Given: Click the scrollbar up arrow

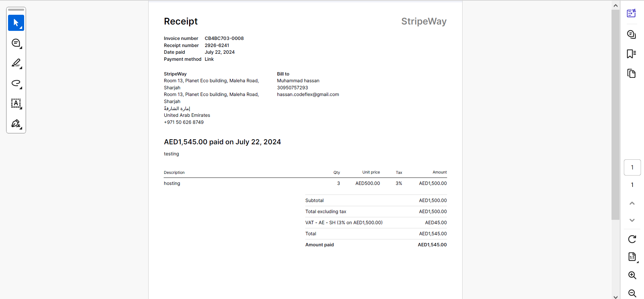Looking at the screenshot, I should tap(615, 5).
